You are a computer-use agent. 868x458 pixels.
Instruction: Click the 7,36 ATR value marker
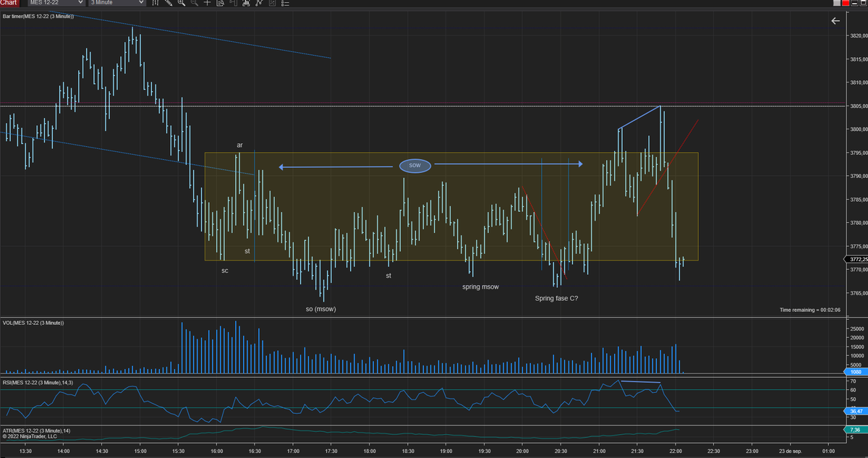click(x=855, y=430)
